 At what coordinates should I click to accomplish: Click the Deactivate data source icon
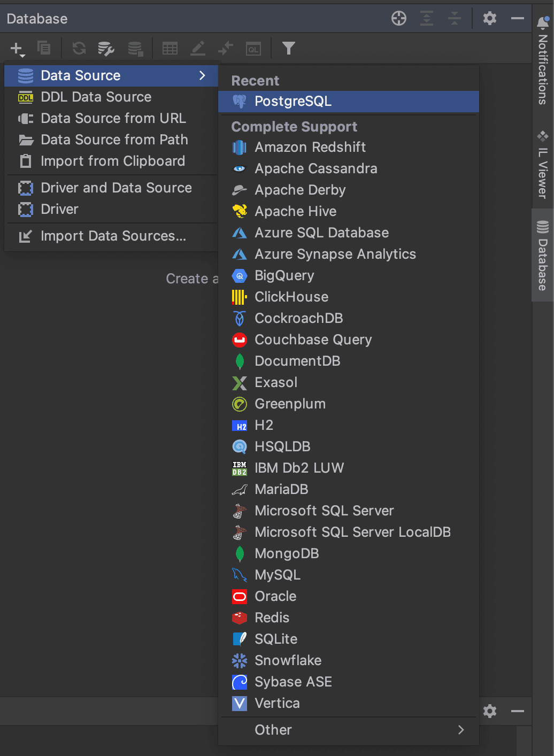pos(135,49)
